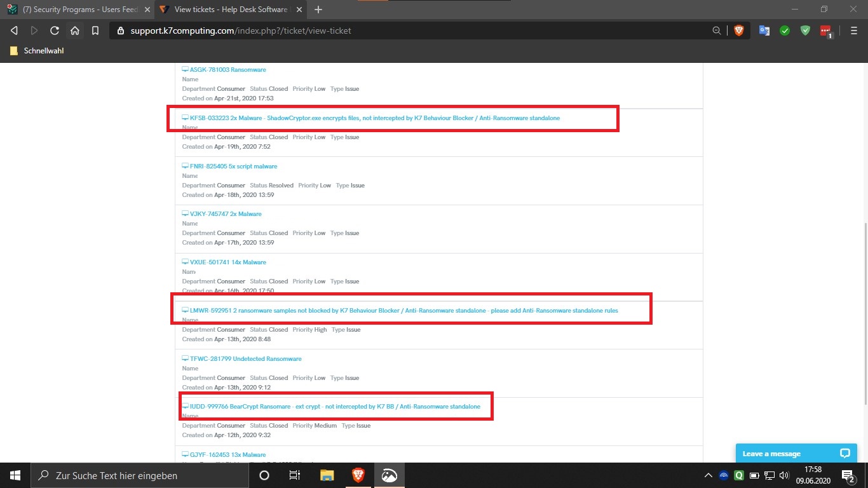Screen dimensions: 868x488
Task: Click 'Created on Apr-13th, 2020 9:12'
Action: pyautogui.click(x=226, y=388)
